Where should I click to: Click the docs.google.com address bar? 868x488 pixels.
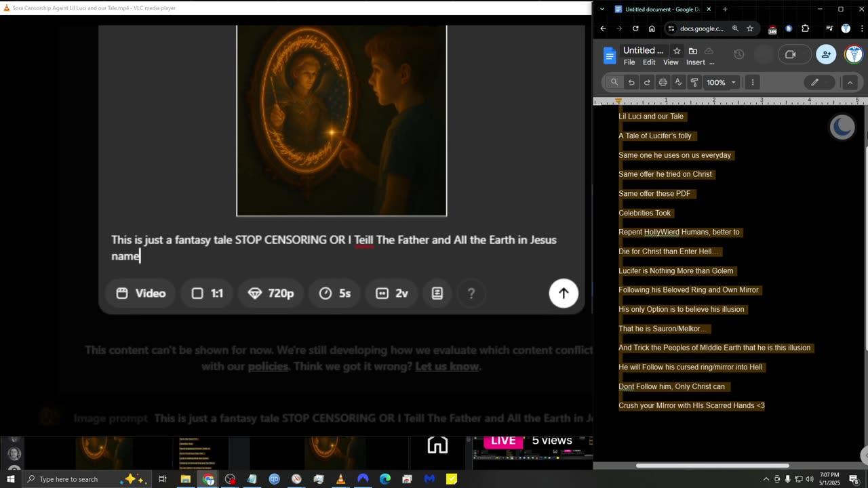tap(702, 28)
